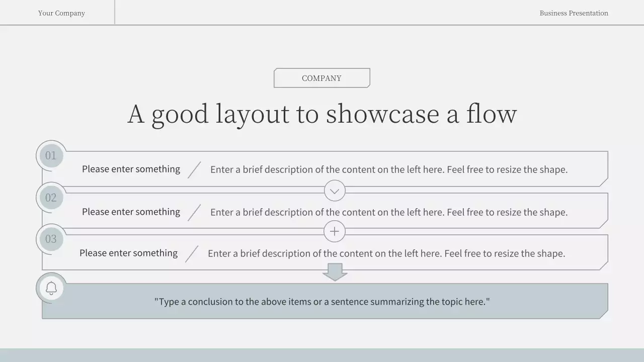Click third row's "Please enter something" text

[x=128, y=253]
